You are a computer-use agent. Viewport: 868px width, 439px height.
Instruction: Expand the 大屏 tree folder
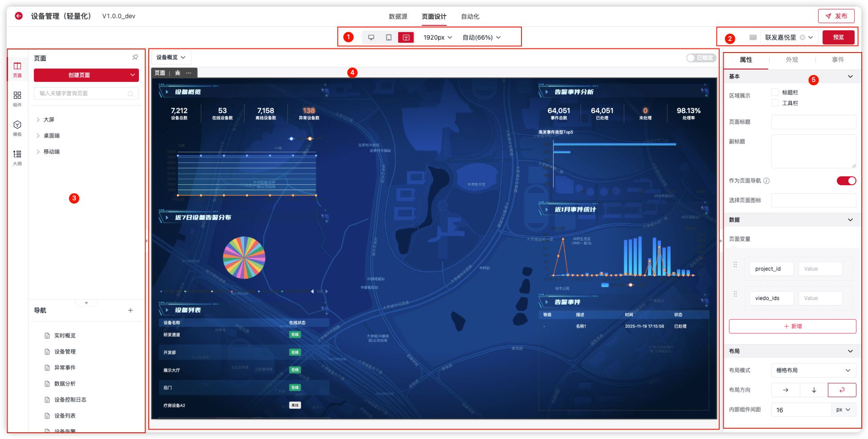pyautogui.click(x=38, y=120)
